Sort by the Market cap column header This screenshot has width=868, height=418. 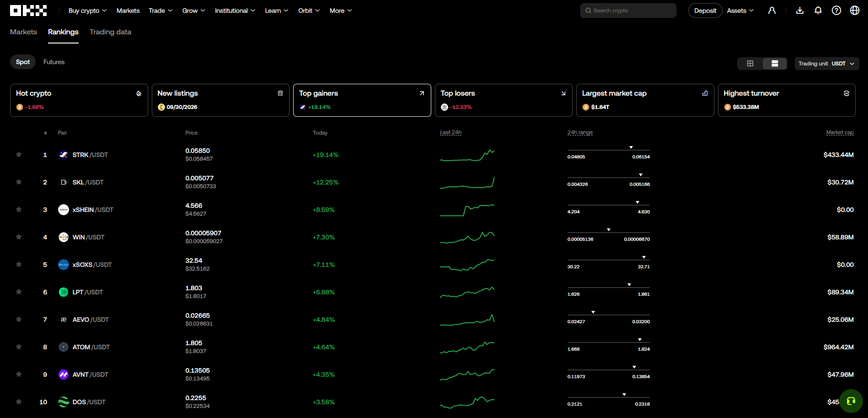click(840, 133)
